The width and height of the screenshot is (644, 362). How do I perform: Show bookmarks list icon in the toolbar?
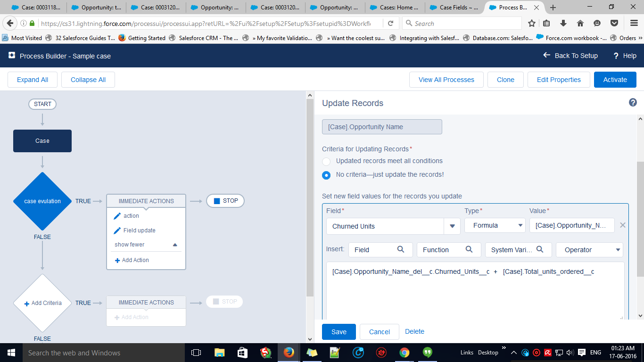(x=546, y=23)
